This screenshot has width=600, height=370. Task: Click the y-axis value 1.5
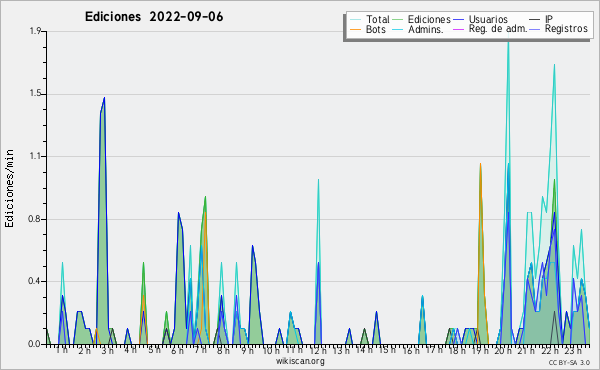[x=35, y=94]
